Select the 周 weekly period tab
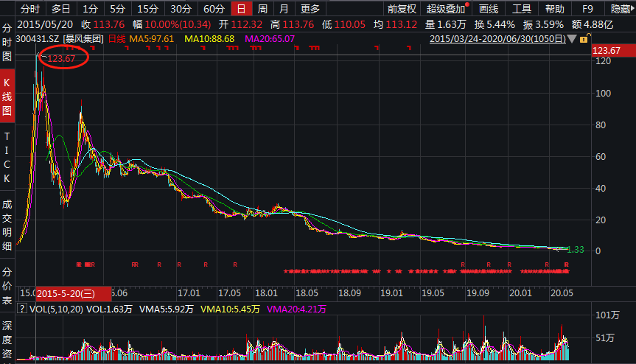 tap(262, 9)
